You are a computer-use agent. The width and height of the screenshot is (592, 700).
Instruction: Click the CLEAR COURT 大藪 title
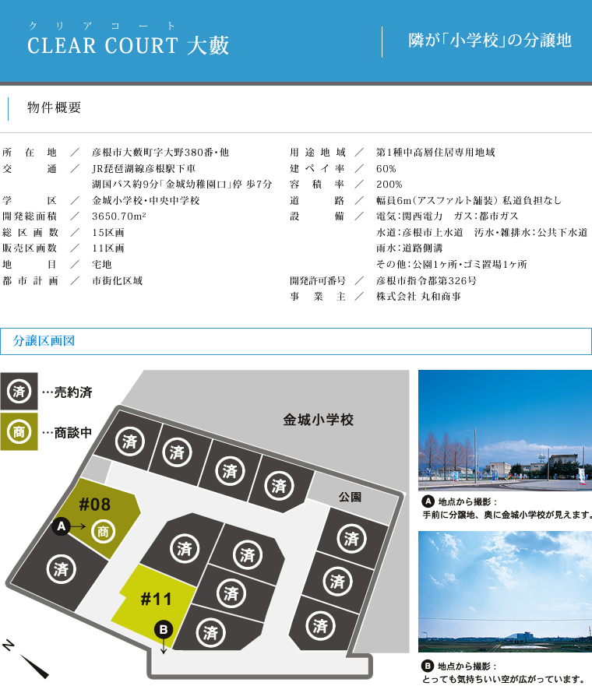pos(129,46)
